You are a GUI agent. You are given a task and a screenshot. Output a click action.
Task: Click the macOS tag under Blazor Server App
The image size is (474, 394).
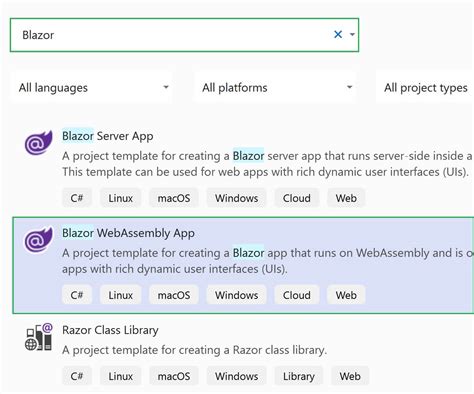[174, 198]
